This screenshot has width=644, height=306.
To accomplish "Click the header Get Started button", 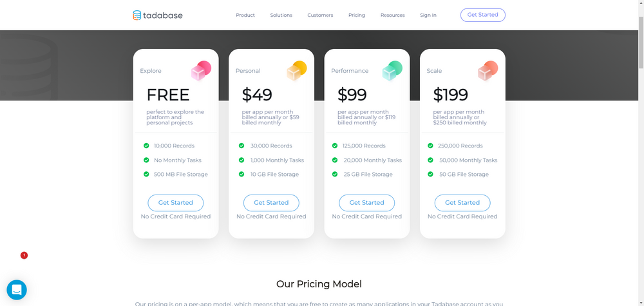I will click(x=483, y=15).
